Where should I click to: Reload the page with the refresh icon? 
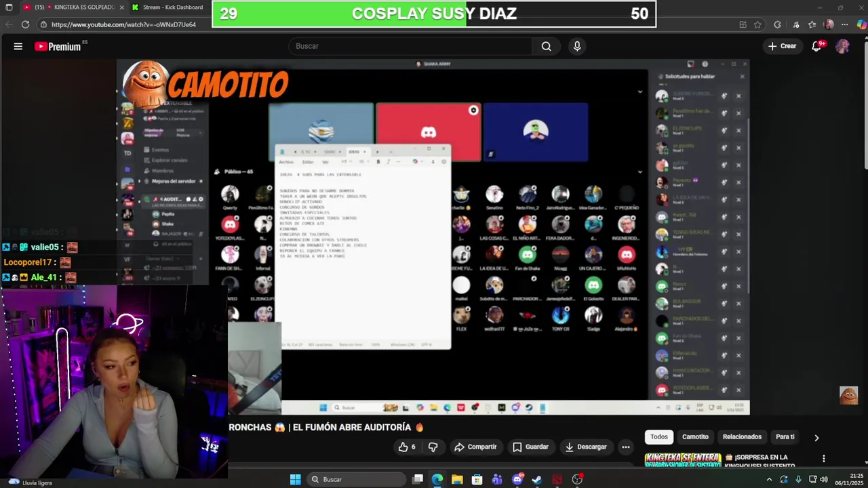coord(25,24)
